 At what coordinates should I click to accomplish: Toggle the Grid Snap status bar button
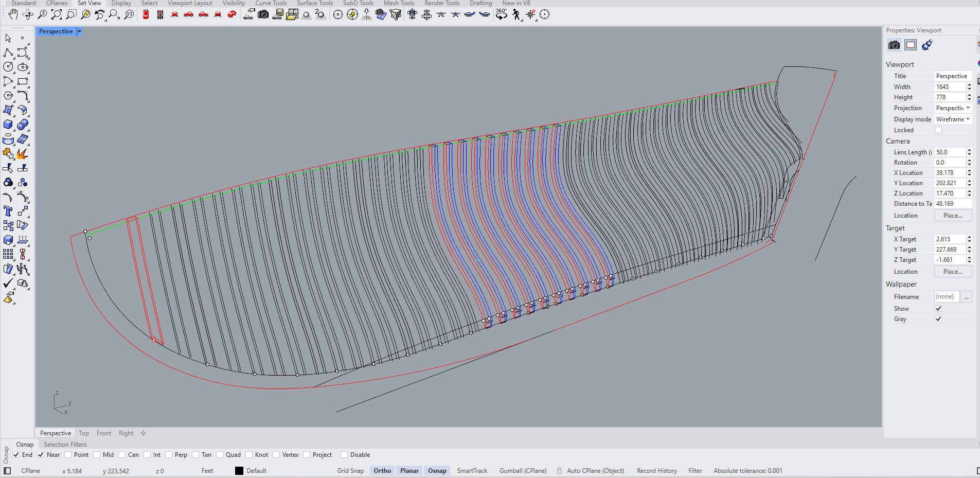[x=350, y=471]
